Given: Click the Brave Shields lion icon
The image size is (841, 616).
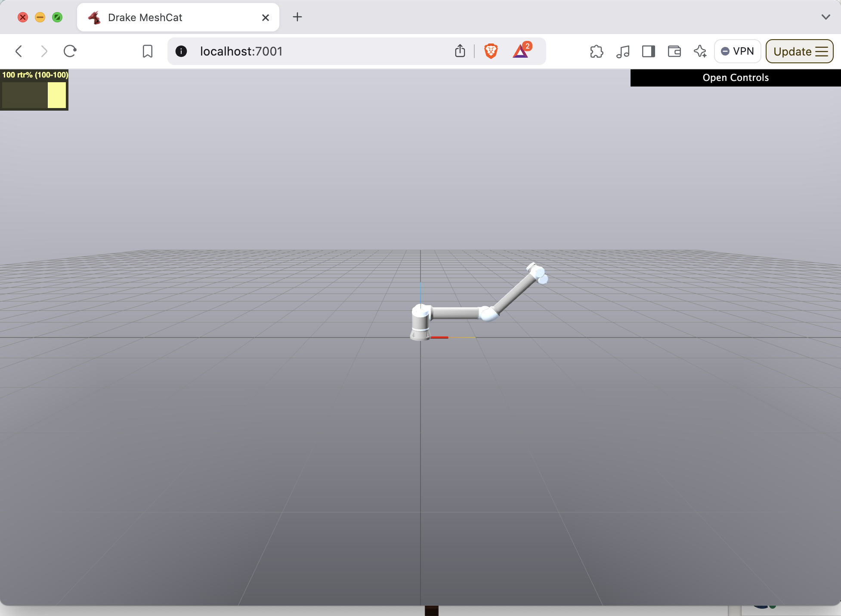Looking at the screenshot, I should click(x=491, y=51).
